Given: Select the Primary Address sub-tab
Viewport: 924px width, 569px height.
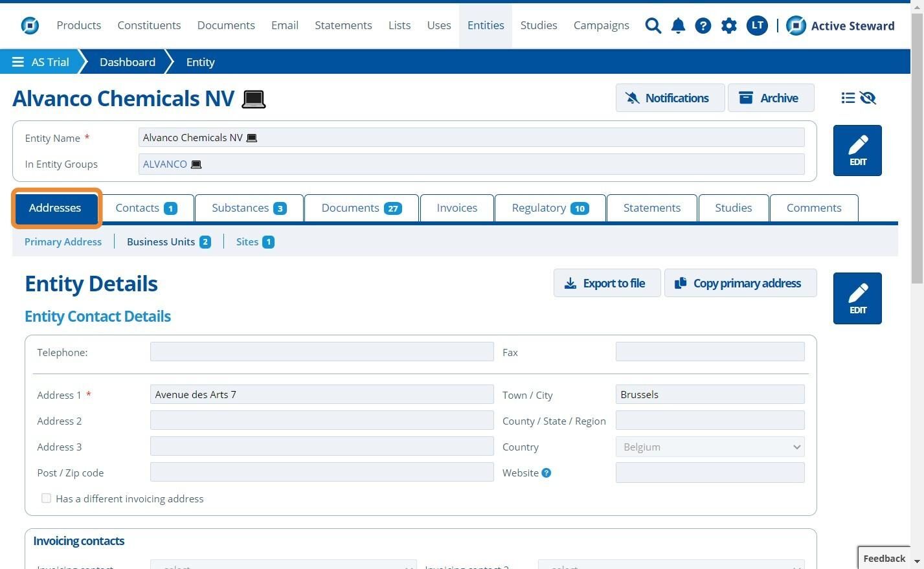Looking at the screenshot, I should pos(63,242).
